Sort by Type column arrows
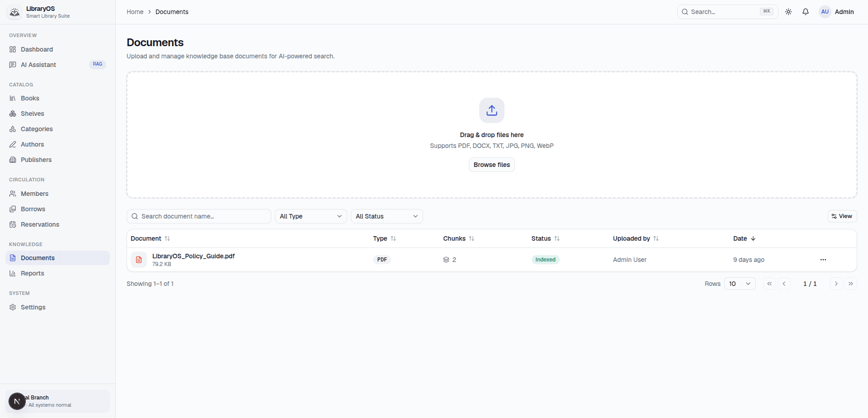The image size is (868, 418). 393,238
